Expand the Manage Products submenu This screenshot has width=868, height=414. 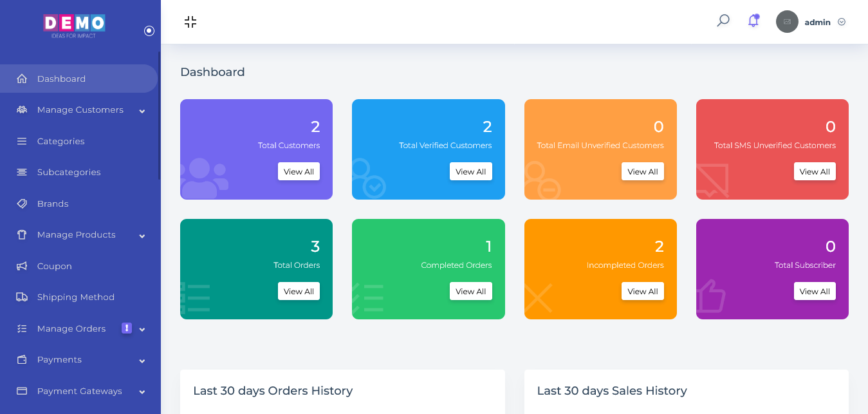coord(142,236)
